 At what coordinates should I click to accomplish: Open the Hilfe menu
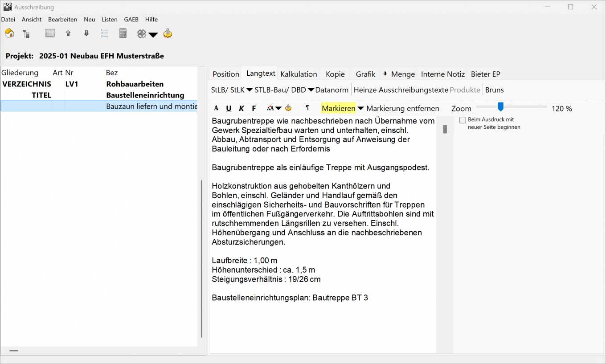[151, 20]
